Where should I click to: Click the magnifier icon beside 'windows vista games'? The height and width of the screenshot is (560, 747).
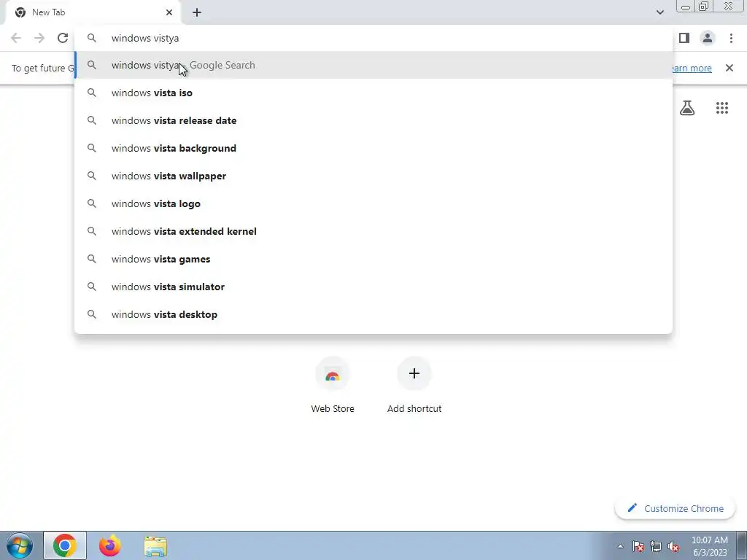92,259
